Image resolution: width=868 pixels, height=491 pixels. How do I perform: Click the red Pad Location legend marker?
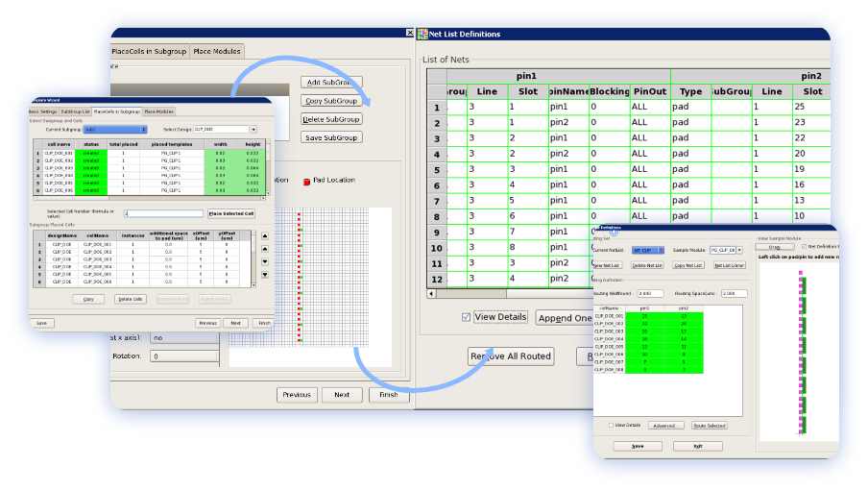[x=307, y=181]
